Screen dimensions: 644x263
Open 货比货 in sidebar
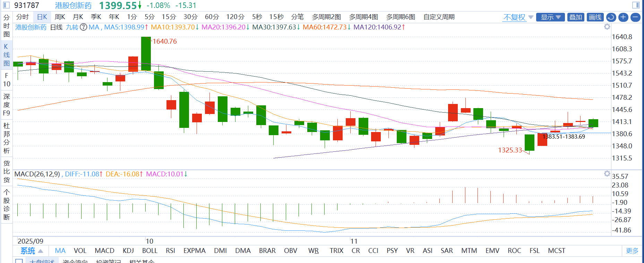pos(7,171)
